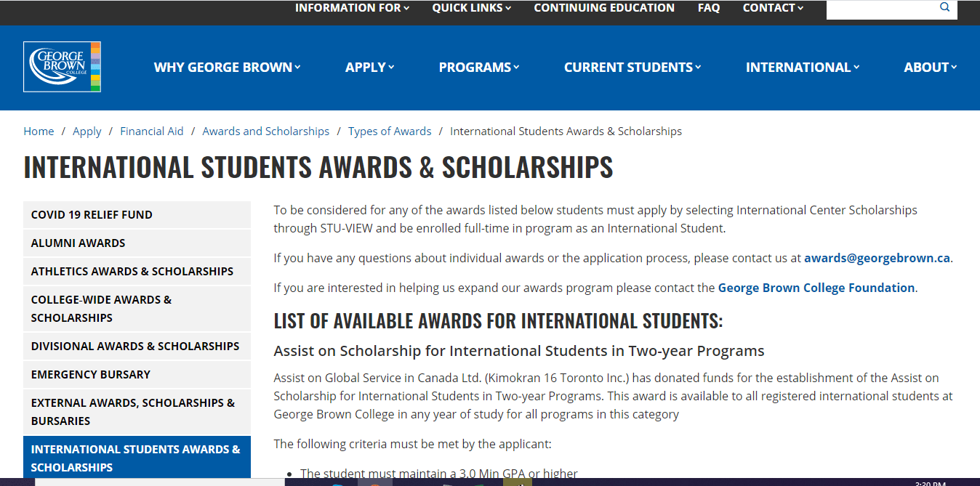Go to Apply breadcrumb
Viewport: 980px width, 486px height.
click(x=87, y=131)
